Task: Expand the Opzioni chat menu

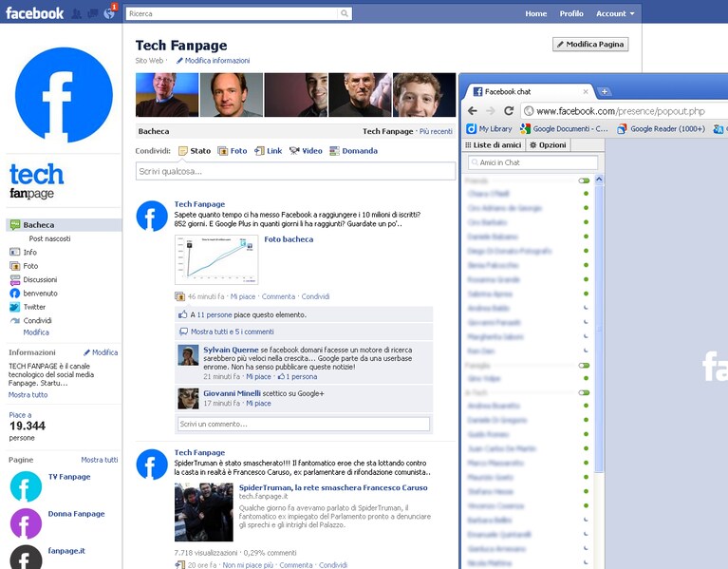Action: click(548, 145)
